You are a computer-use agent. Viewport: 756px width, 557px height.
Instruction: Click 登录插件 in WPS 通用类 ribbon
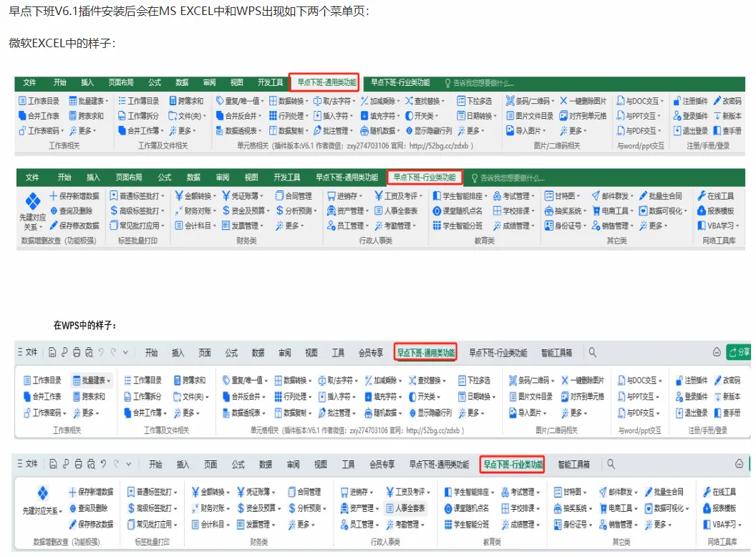point(692,397)
